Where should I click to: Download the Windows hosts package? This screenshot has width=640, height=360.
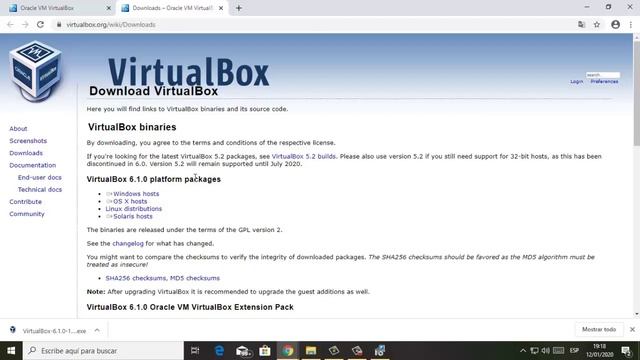pyautogui.click(x=136, y=194)
